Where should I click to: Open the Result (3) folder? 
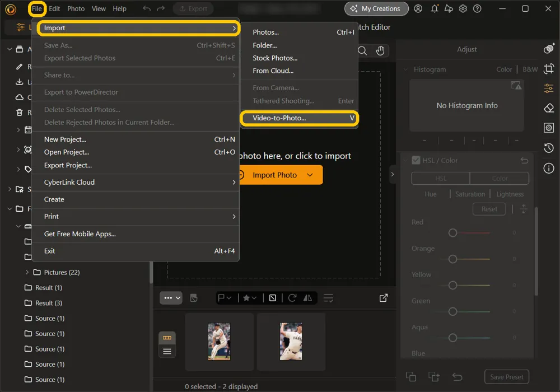click(x=43, y=303)
